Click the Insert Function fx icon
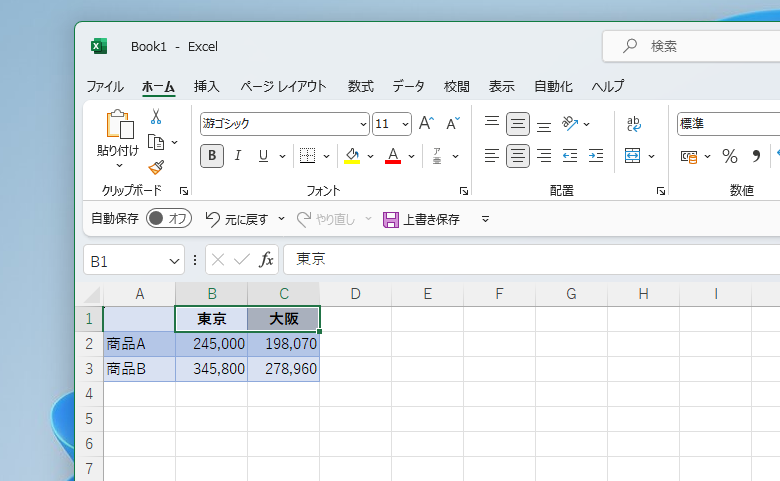 pos(266,259)
